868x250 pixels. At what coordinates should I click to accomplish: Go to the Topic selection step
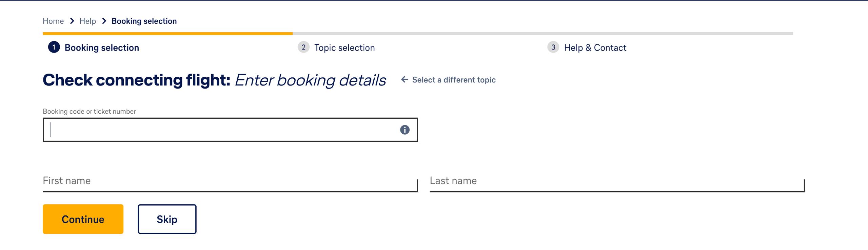tap(344, 47)
